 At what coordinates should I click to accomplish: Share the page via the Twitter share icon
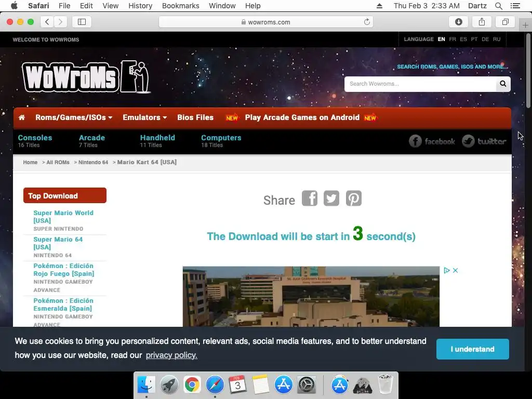coord(331,198)
